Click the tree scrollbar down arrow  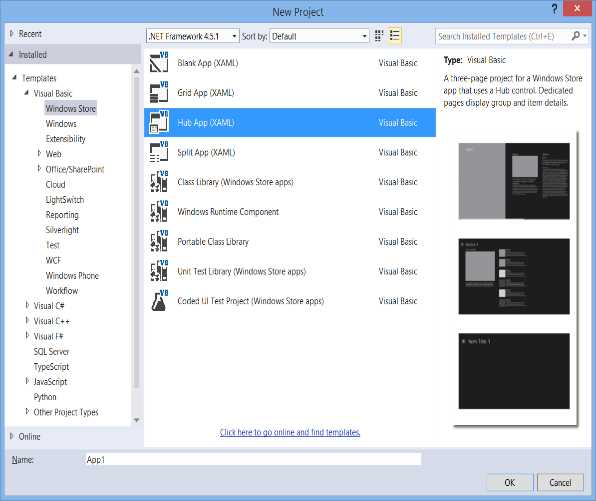[x=136, y=420]
